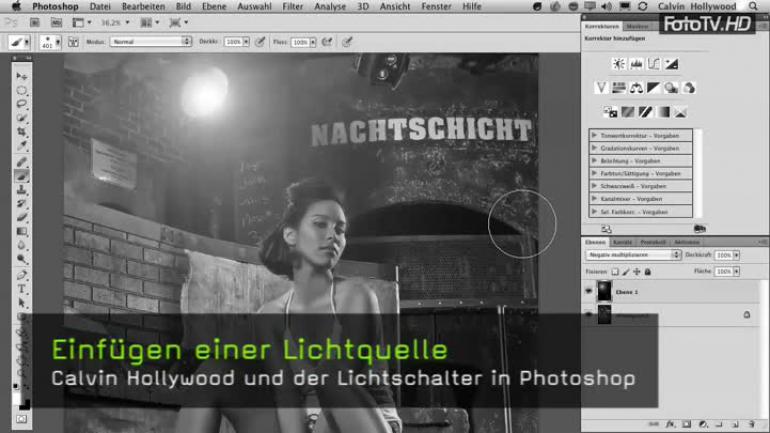
Task: Add a Gradient Map adjustment
Action: (663, 112)
